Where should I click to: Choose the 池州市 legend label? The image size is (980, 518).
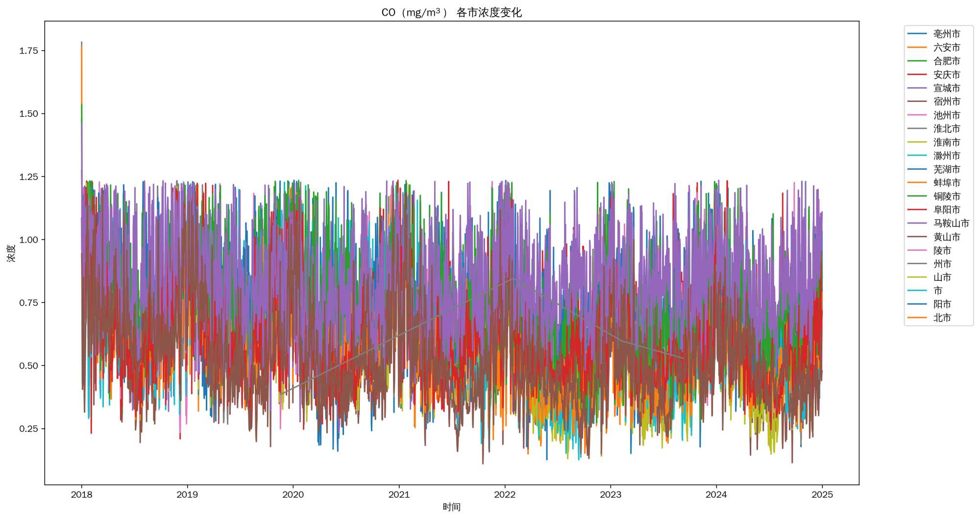(946, 115)
